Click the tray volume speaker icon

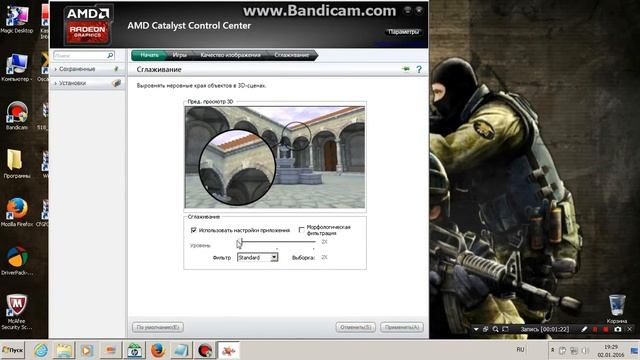pos(584,350)
